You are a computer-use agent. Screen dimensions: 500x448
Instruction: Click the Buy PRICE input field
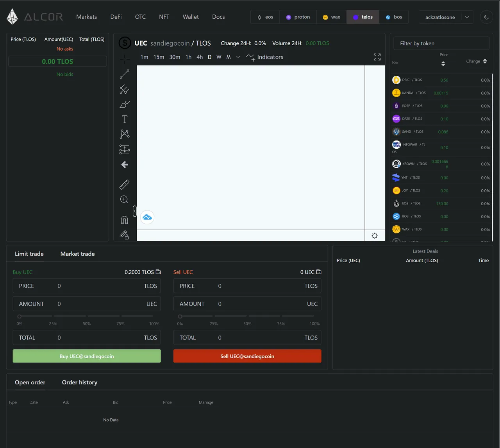(x=87, y=286)
